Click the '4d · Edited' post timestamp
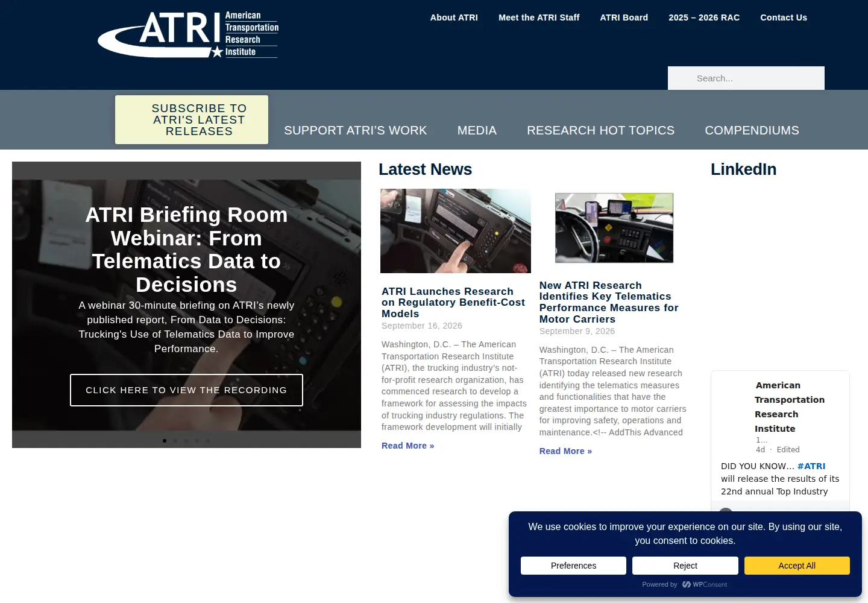The height and width of the screenshot is (603, 868). (x=778, y=450)
